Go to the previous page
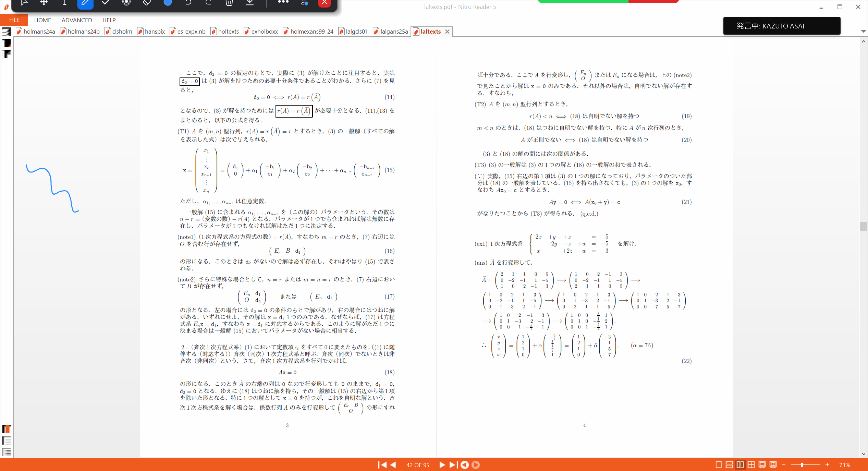This screenshot has height=471, width=868. point(393,465)
